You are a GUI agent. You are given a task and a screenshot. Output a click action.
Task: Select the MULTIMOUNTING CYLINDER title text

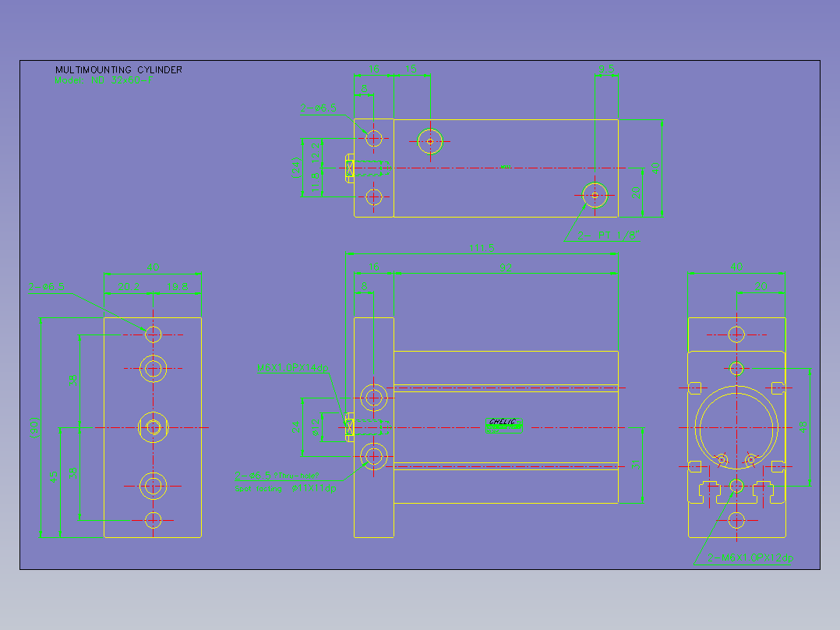119,69
